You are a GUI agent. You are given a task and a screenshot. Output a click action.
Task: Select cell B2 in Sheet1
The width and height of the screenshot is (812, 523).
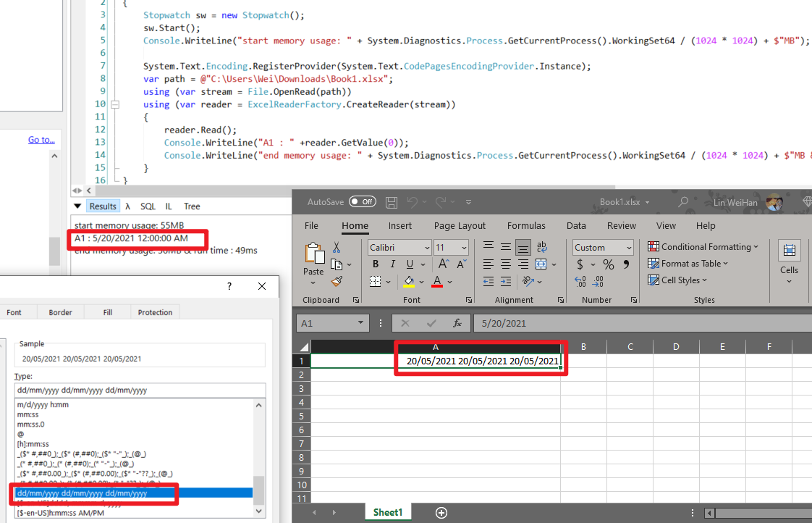point(583,375)
